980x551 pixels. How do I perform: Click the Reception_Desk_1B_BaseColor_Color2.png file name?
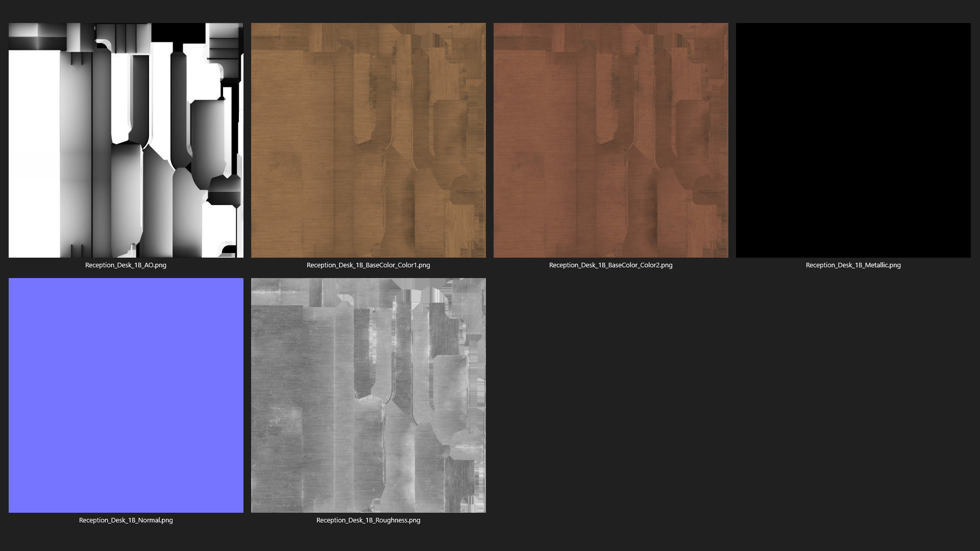610,265
